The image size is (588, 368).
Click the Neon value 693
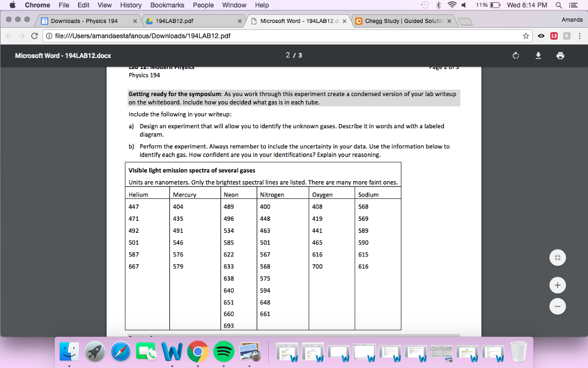(229, 325)
